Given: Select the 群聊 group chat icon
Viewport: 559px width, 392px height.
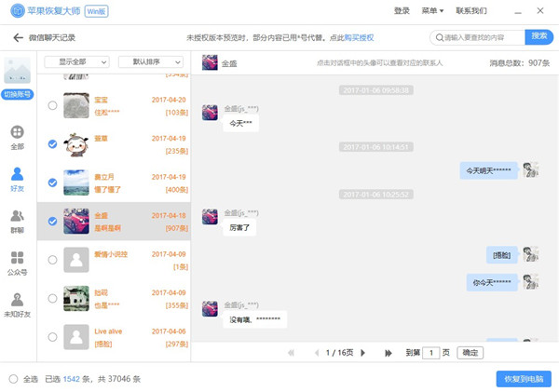Looking at the screenshot, I should [x=17, y=216].
